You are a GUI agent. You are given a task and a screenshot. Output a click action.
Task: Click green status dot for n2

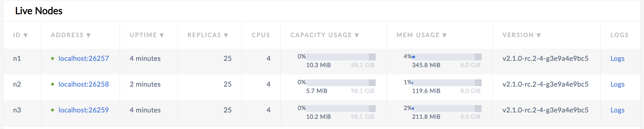(52, 84)
